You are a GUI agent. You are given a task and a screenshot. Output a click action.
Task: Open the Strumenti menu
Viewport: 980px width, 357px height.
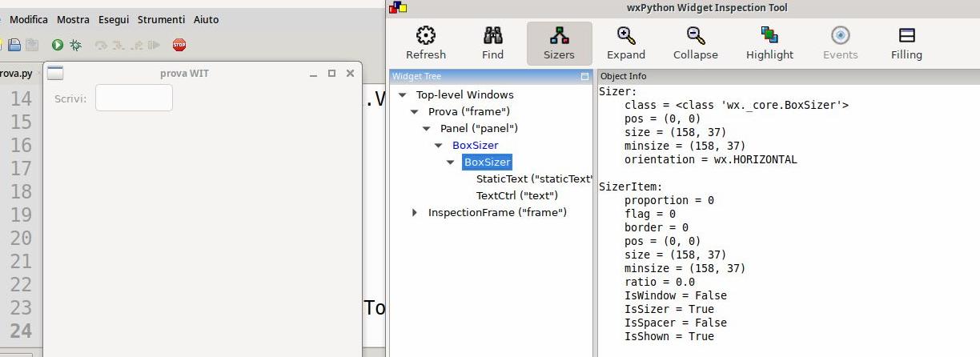point(161,19)
